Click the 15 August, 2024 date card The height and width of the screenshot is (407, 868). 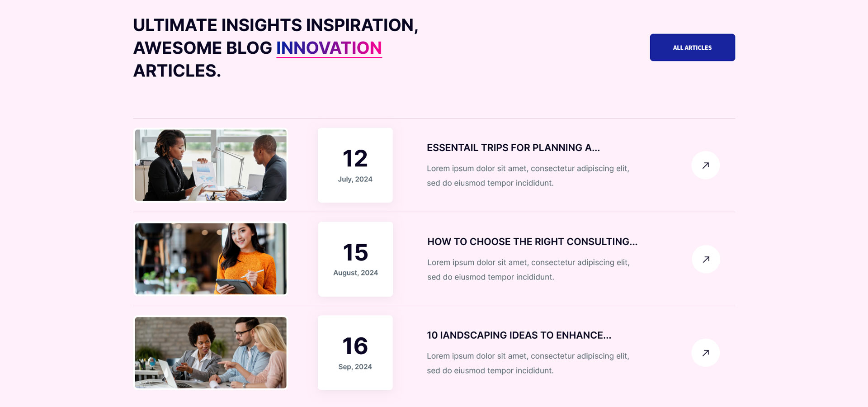point(355,259)
